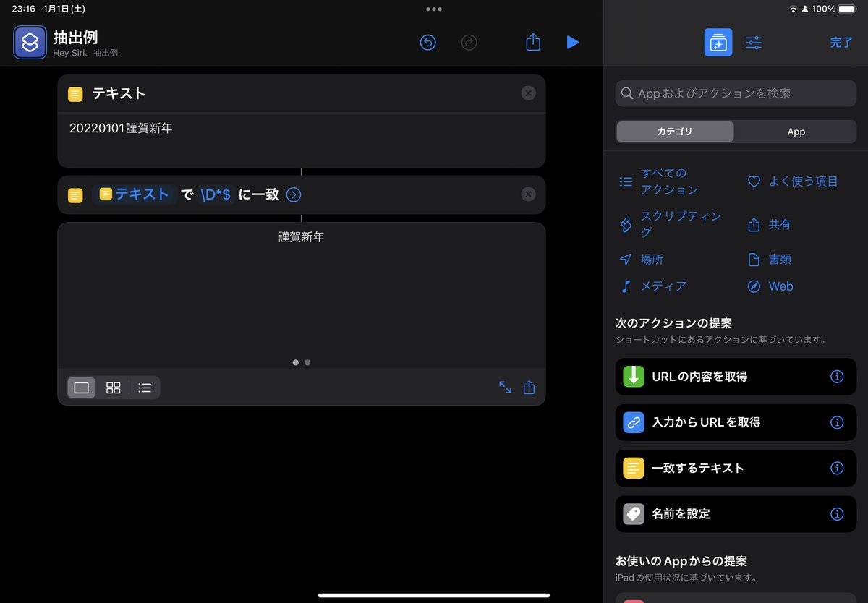Run the shortcut with the play button

(x=573, y=43)
